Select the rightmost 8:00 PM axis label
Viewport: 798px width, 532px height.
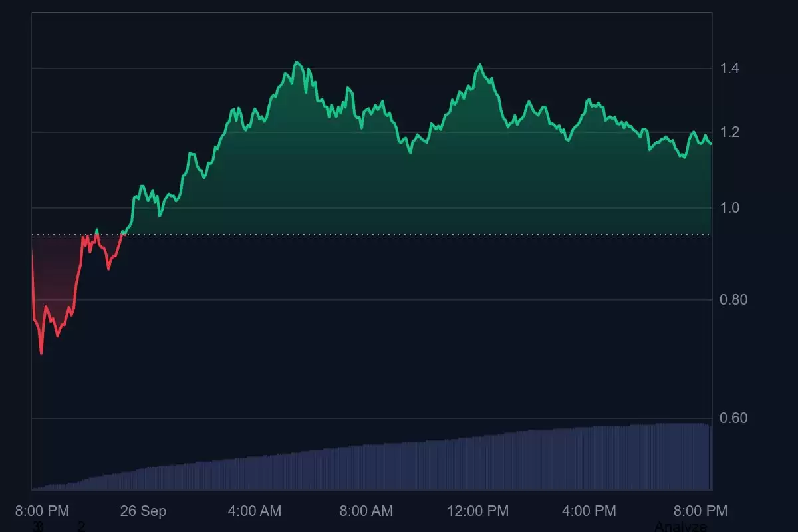701,511
